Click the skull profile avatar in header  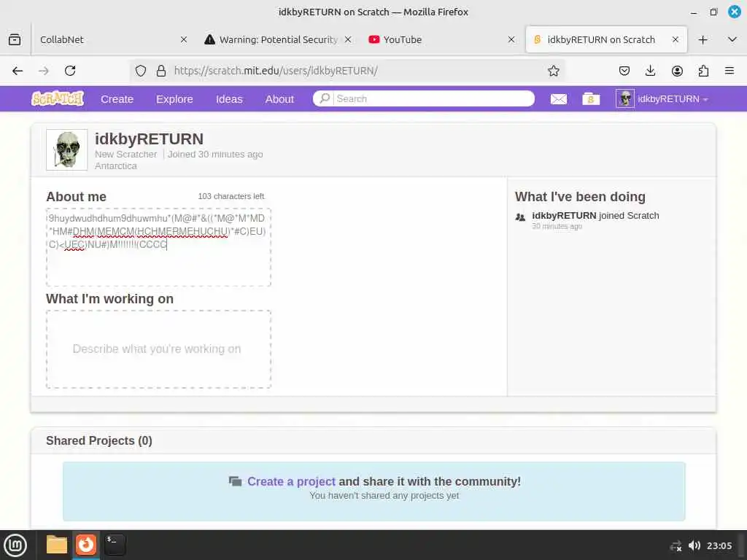coord(66,149)
